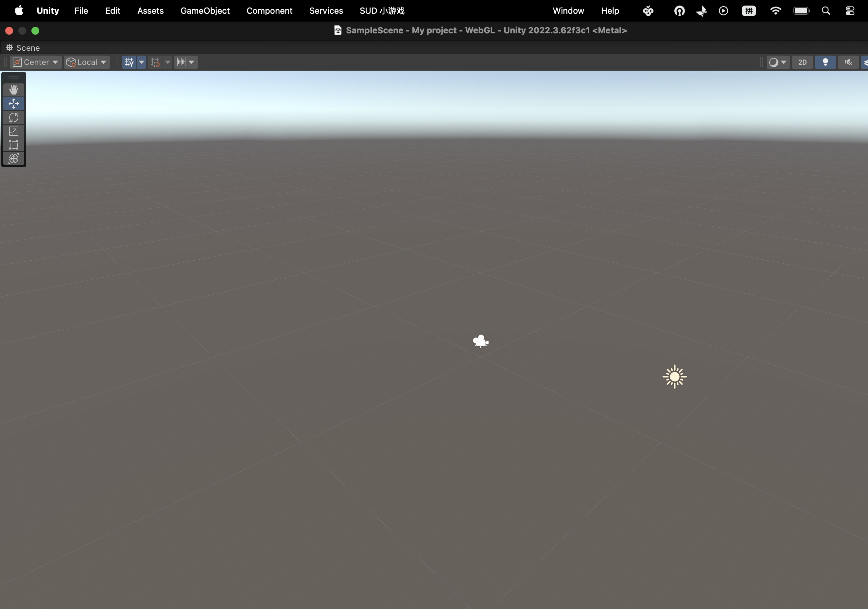Switch to the Scene tab
The width and height of the screenshot is (868, 609).
click(23, 48)
